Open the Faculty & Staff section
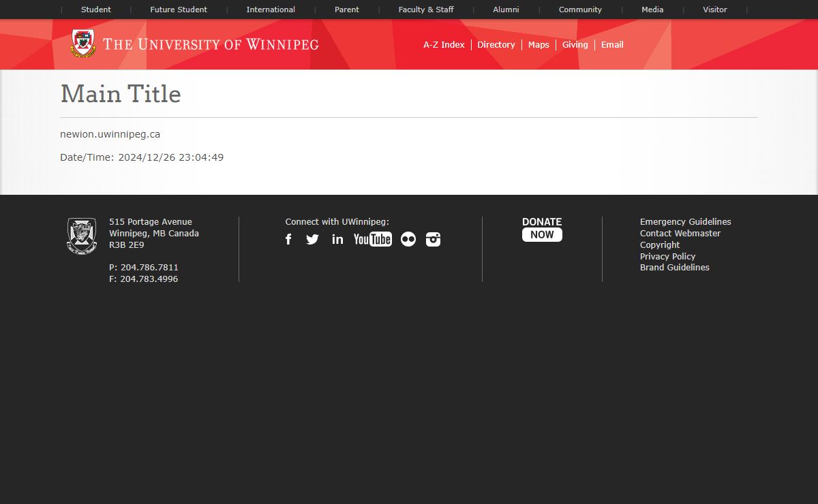The height and width of the screenshot is (504, 818). (426, 10)
